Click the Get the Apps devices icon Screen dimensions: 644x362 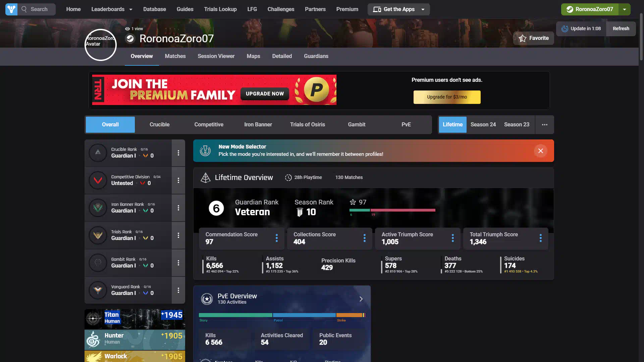(x=377, y=9)
